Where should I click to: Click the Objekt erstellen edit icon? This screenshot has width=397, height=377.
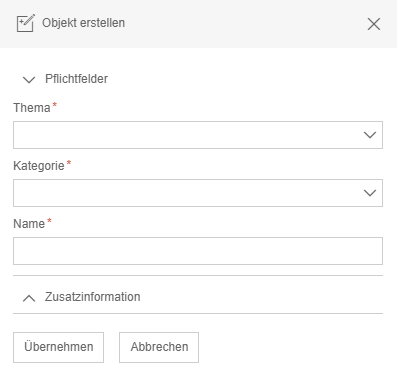26,23
